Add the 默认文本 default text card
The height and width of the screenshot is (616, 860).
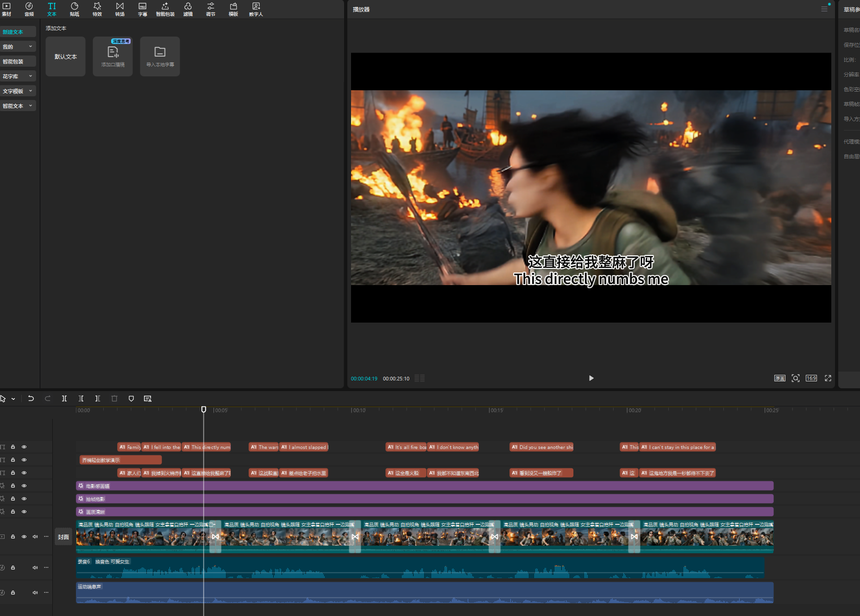65,56
